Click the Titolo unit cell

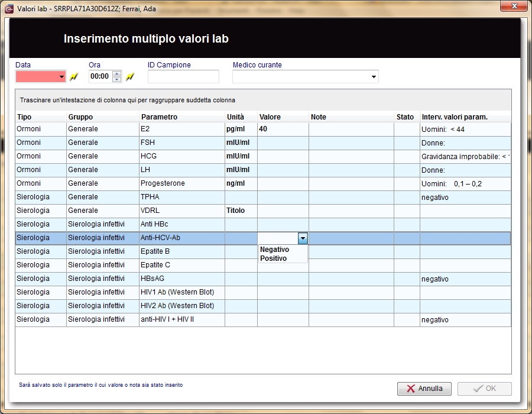tap(241, 211)
